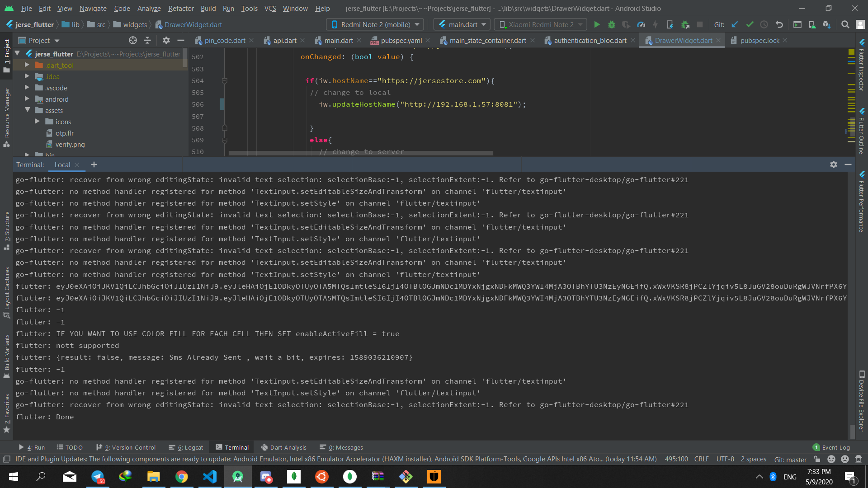This screenshot has height=488, width=868.
Task: Click the Debug bug icon
Action: click(x=611, y=25)
